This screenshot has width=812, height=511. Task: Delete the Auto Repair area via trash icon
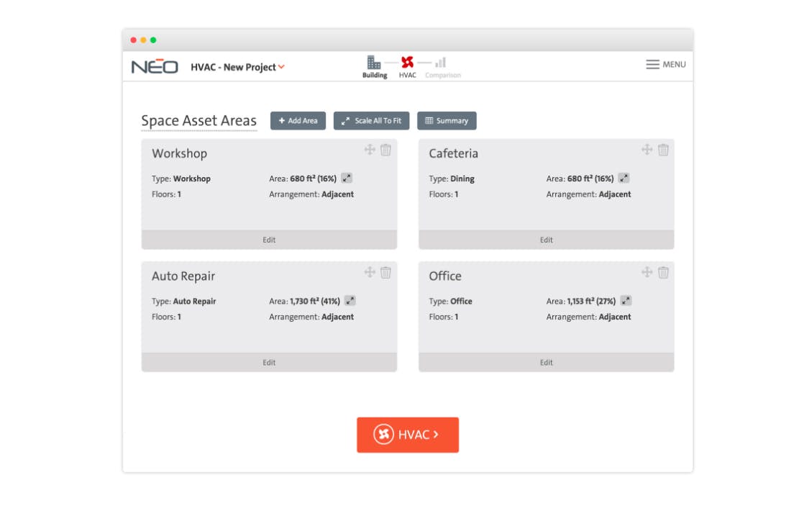[x=386, y=273]
